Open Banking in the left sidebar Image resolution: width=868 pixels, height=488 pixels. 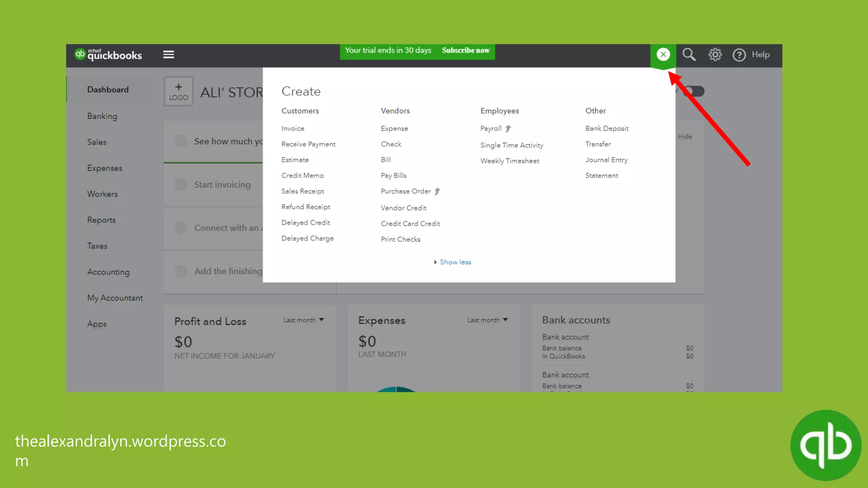pyautogui.click(x=102, y=116)
